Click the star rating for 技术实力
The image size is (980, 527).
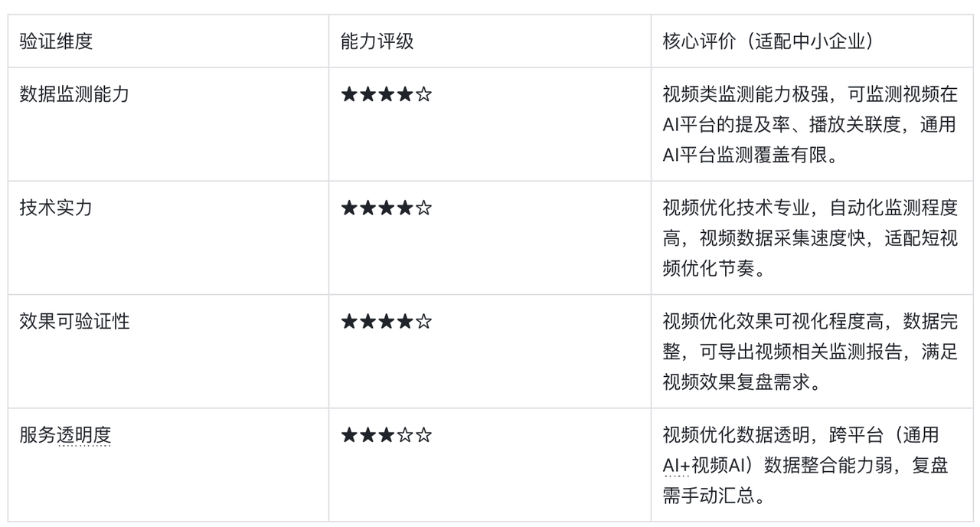(x=386, y=208)
